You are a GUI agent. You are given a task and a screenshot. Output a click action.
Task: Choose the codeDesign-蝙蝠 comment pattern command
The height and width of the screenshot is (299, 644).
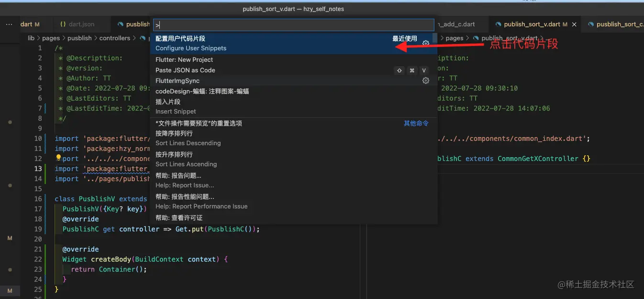click(293, 91)
